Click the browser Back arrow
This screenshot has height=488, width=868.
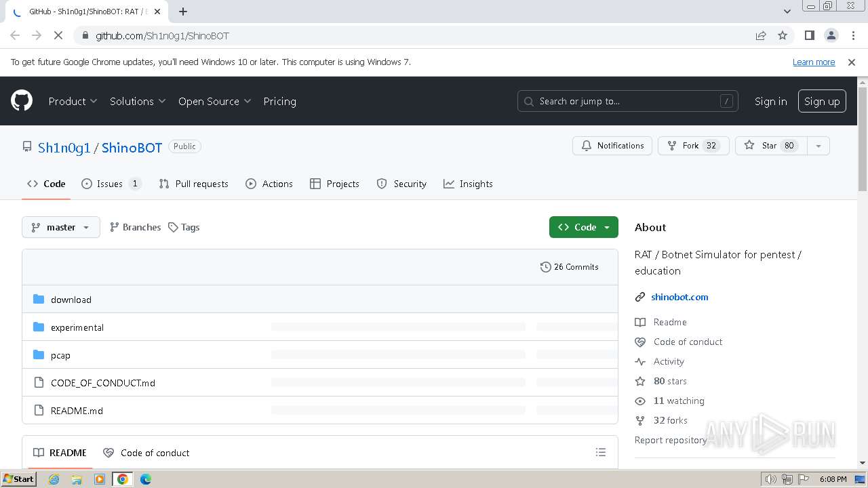(15, 35)
